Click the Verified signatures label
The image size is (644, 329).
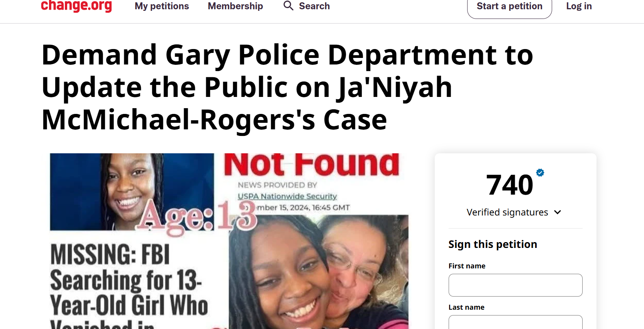[507, 212]
